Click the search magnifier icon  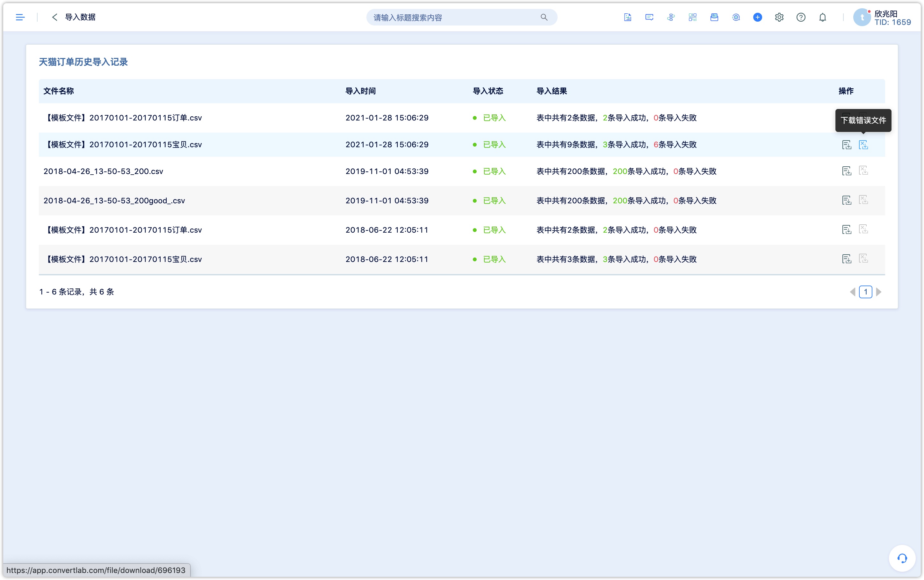pos(544,17)
